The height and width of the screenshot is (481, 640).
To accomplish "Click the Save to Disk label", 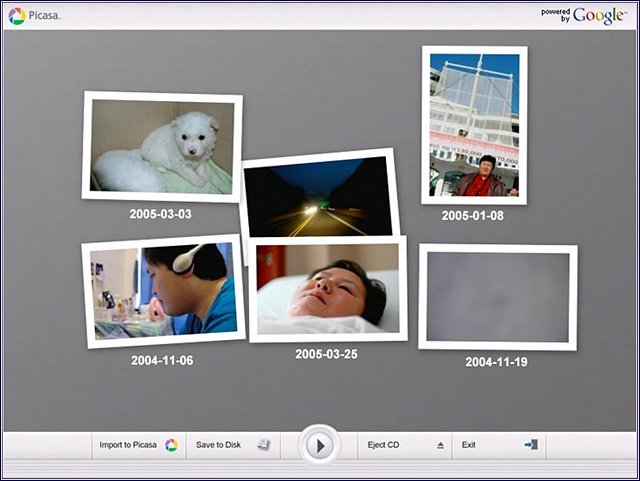I will click(218, 445).
